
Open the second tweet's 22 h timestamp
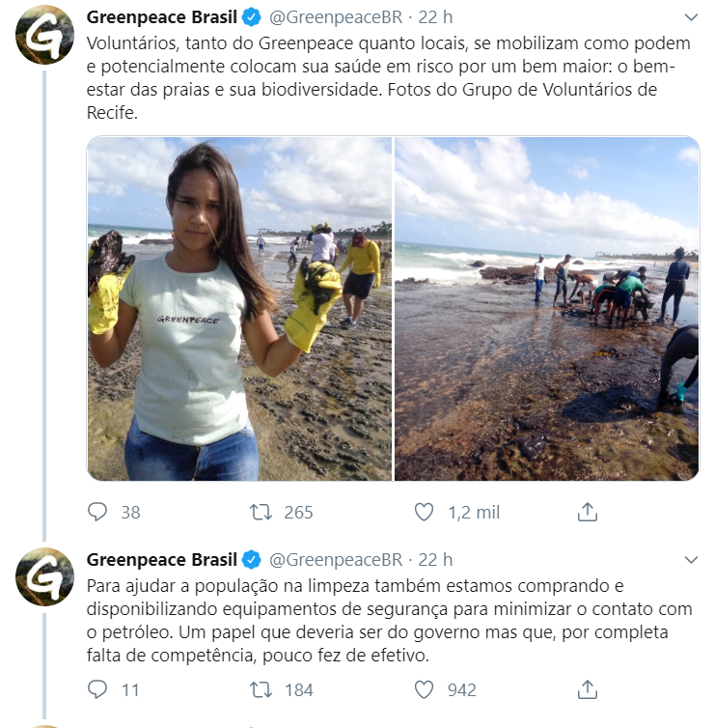coord(435,559)
